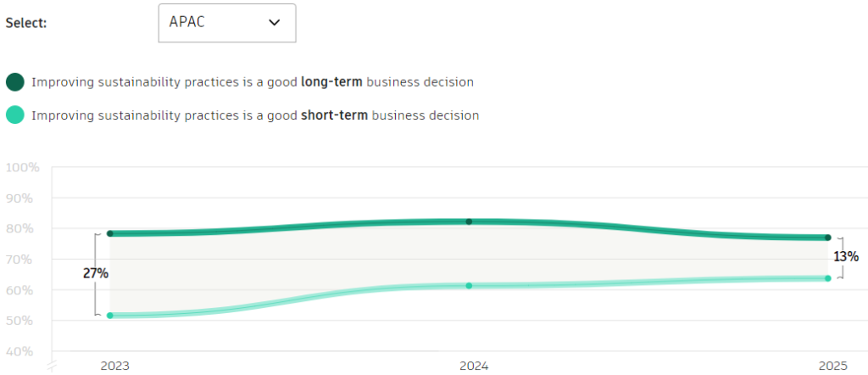This screenshot has width=868, height=375.
Task: Select the long-term data point for 2023
Action: point(110,233)
